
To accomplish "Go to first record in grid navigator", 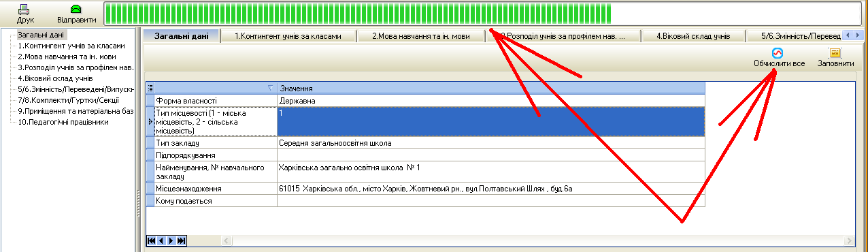I will (x=151, y=240).
